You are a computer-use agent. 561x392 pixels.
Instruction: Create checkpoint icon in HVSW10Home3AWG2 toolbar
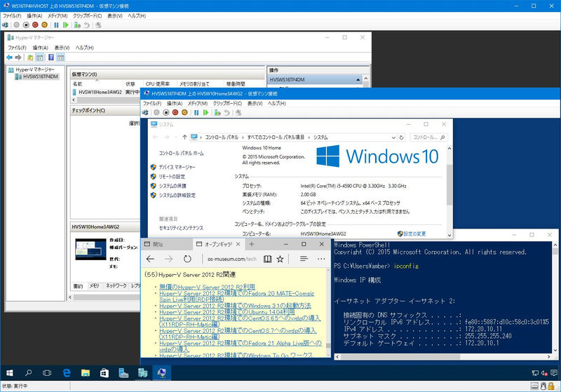tap(217, 113)
